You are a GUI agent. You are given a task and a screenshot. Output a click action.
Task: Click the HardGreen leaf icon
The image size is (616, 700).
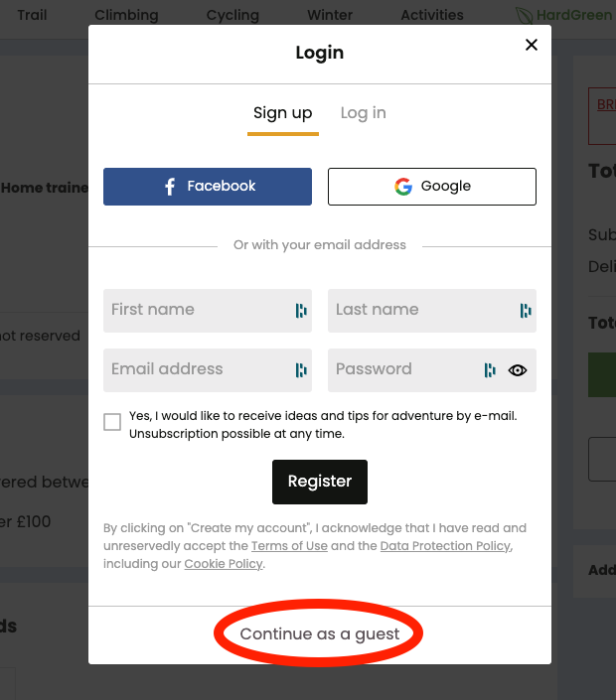click(x=524, y=16)
